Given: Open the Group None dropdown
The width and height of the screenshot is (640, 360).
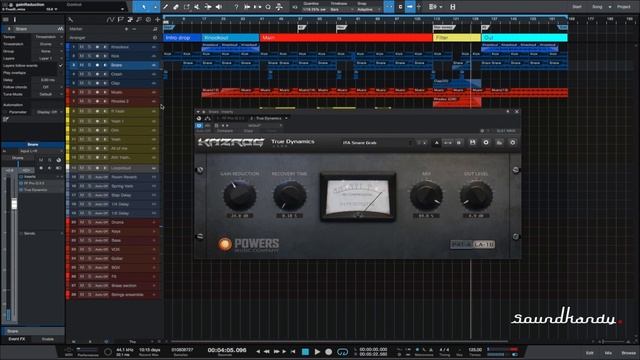Looking at the screenshot, I should click(48, 51).
